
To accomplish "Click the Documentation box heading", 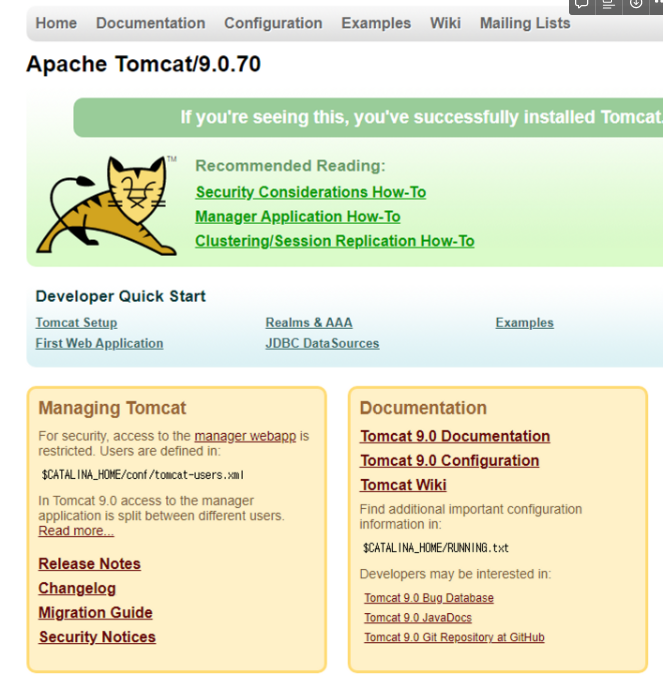I will [x=423, y=408].
